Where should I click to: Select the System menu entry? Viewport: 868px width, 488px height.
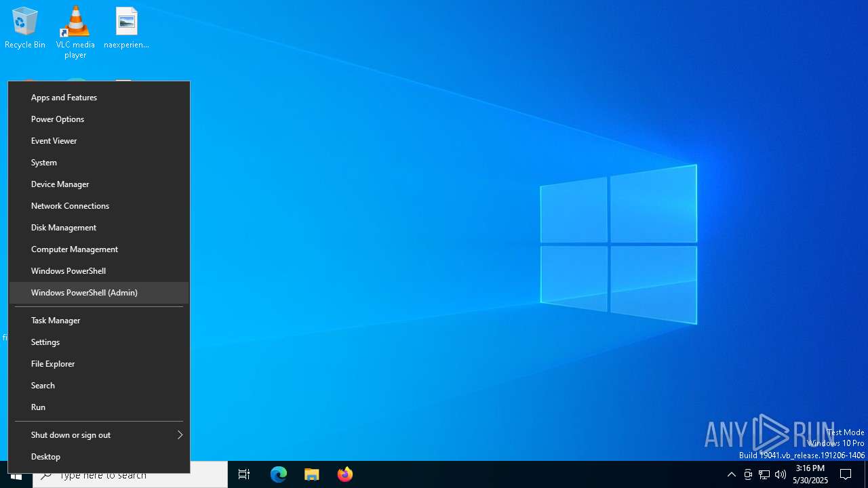99,163
